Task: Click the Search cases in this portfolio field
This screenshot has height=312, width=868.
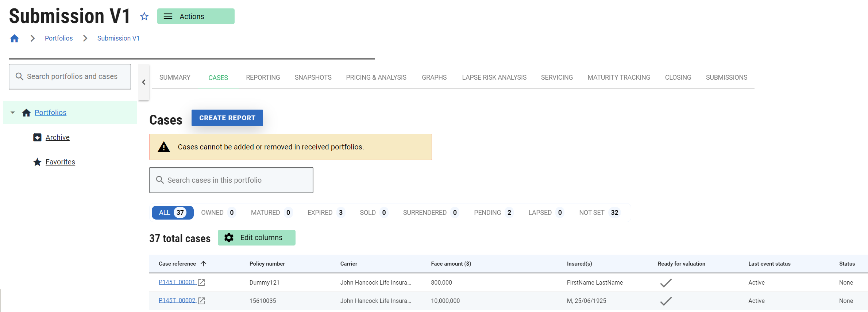Action: point(231,180)
